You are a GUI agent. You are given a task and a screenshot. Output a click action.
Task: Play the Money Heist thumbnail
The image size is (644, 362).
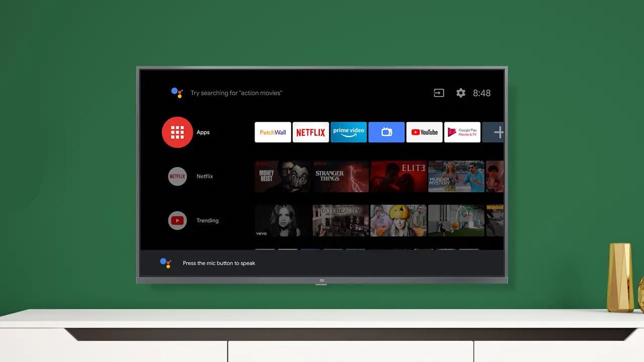pyautogui.click(x=282, y=176)
